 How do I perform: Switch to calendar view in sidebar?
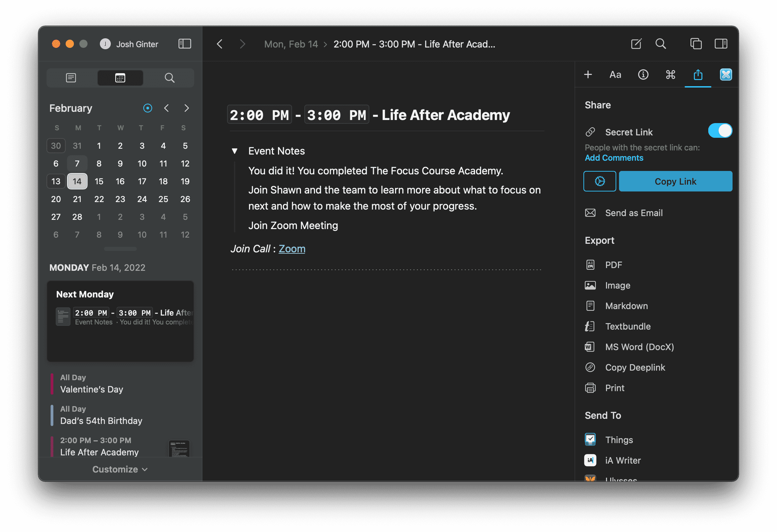(x=120, y=78)
